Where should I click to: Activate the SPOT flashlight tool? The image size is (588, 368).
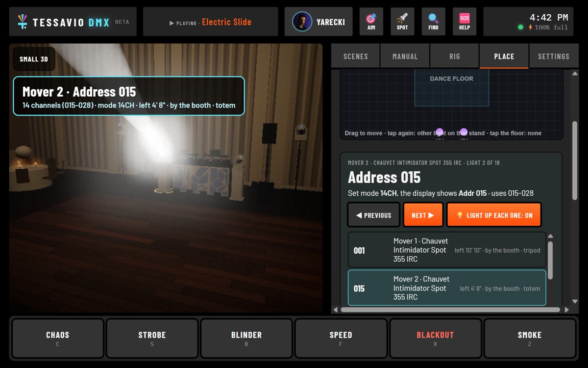point(402,22)
